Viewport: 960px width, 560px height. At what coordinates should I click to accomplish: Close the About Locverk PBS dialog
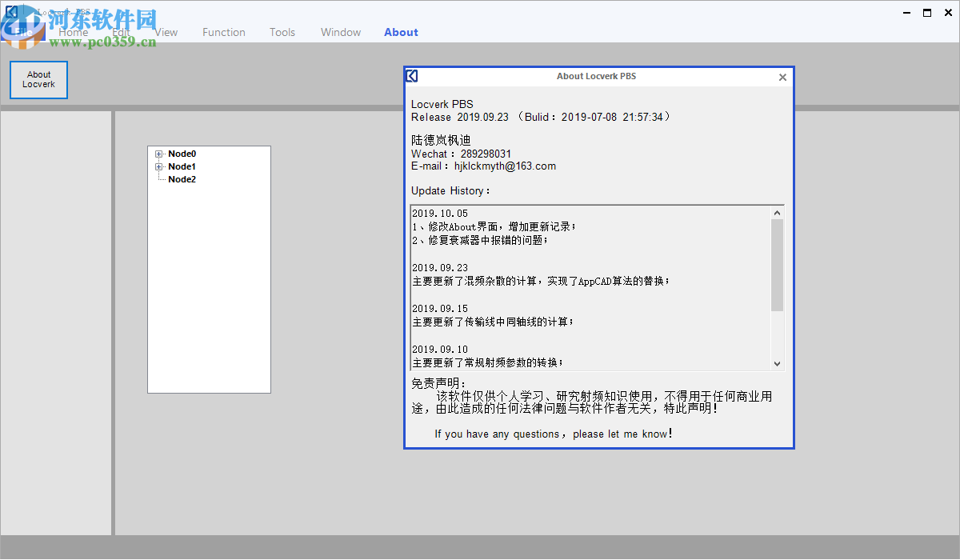[x=782, y=77]
